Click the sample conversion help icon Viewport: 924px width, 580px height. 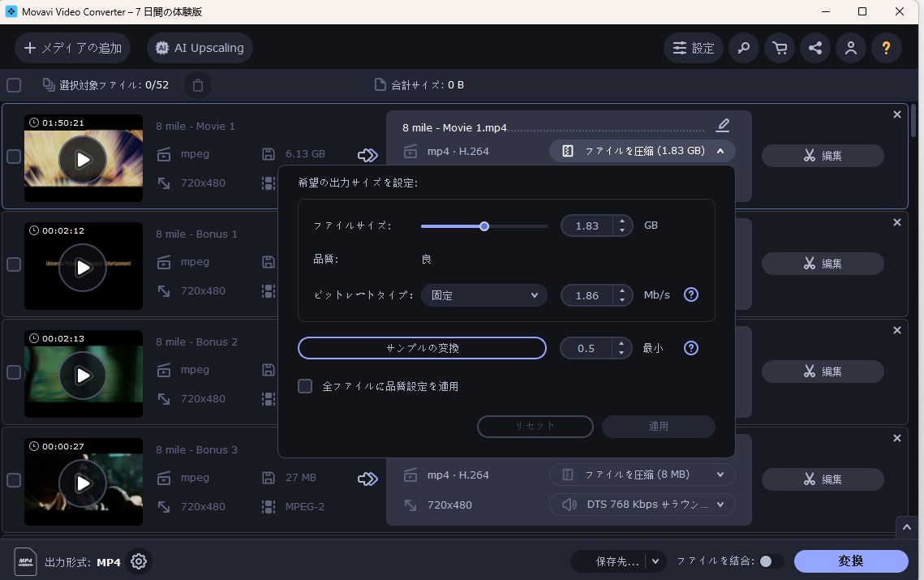(x=690, y=348)
